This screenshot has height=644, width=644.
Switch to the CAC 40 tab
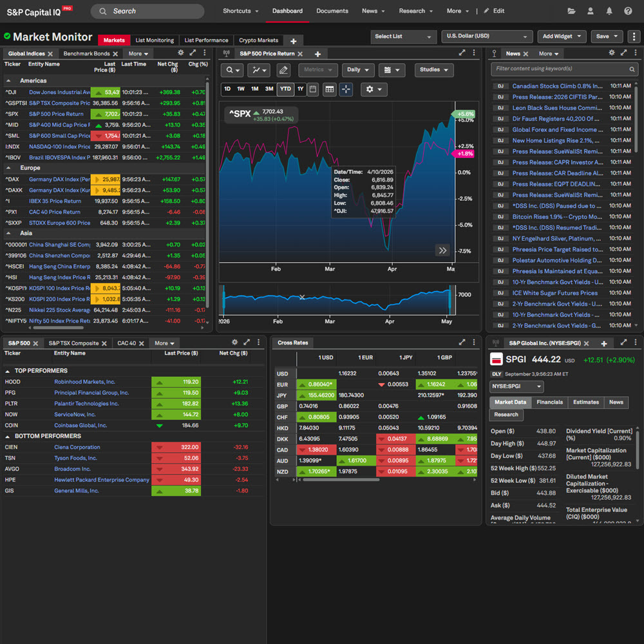[x=126, y=343]
